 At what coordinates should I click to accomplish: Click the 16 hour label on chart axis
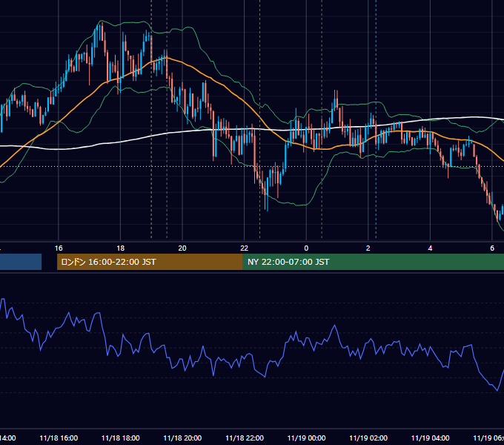point(59,248)
